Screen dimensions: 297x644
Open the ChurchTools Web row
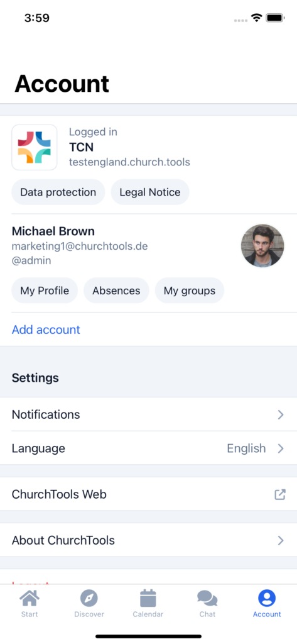click(148, 494)
